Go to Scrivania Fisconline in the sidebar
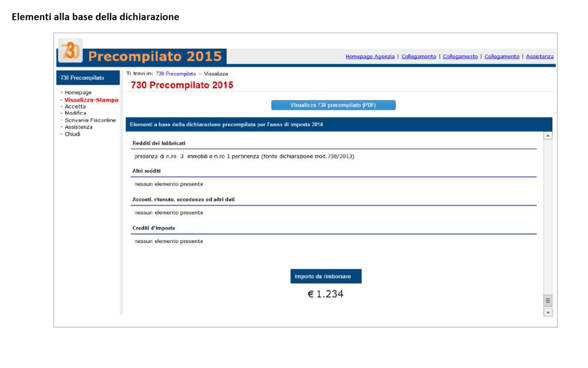The image size is (588, 368). point(90,120)
